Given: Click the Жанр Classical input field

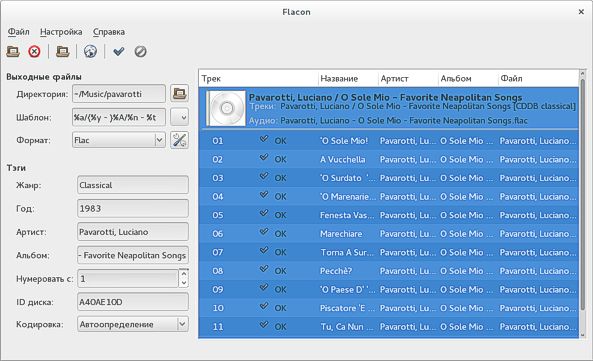Looking at the screenshot, I should pyautogui.click(x=133, y=185).
